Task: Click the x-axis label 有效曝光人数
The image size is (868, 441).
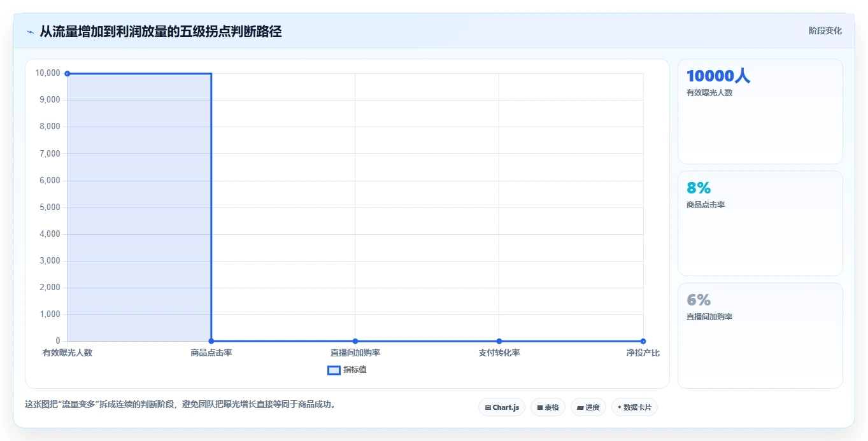Action: [68, 353]
